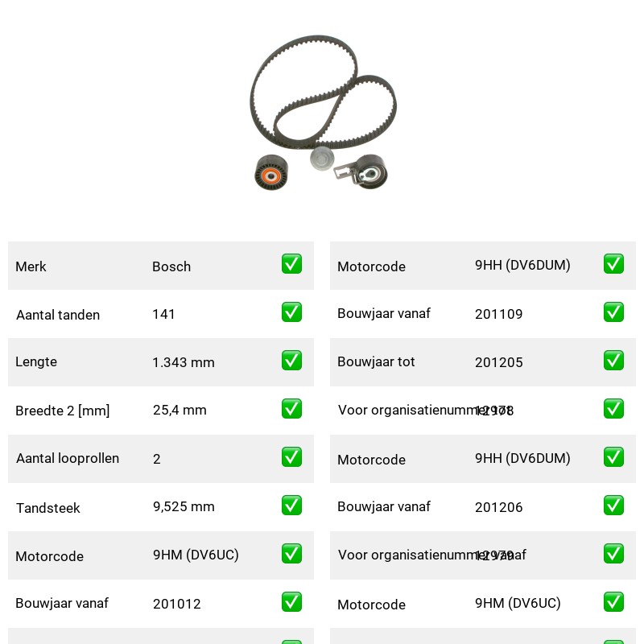Click the green check for Lengte 1.343 mm

pyautogui.click(x=291, y=360)
